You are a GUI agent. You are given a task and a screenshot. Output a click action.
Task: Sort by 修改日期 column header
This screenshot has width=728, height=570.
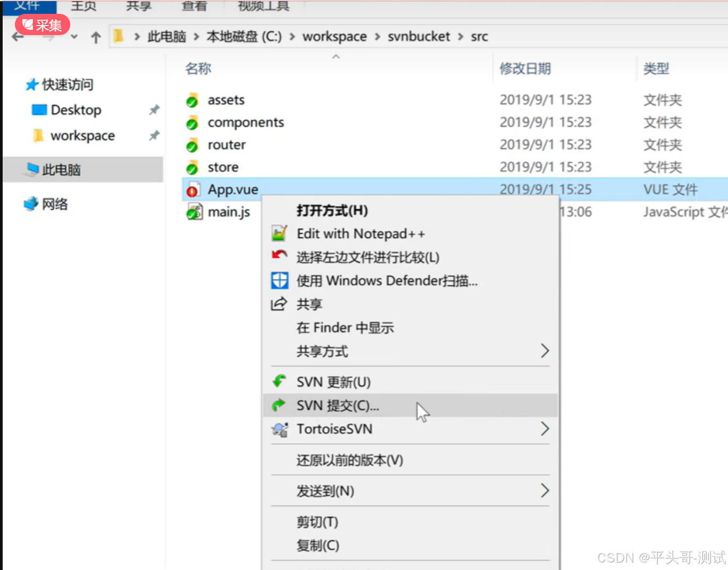[x=525, y=68]
